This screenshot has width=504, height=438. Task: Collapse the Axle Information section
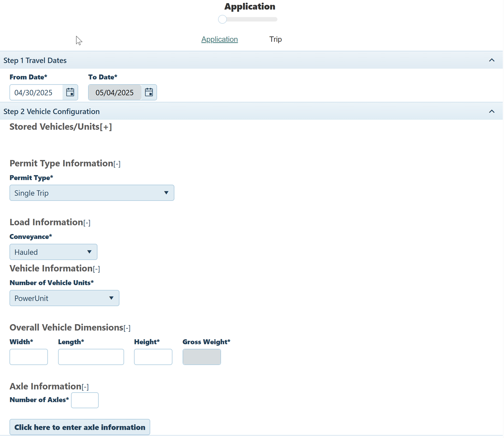coord(85,387)
